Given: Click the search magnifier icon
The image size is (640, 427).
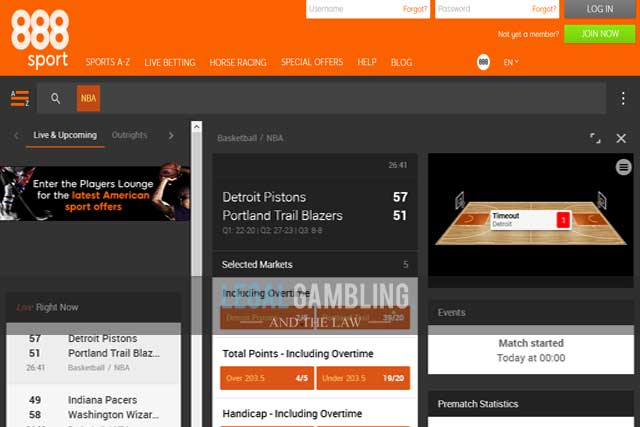Looking at the screenshot, I should 56,98.
